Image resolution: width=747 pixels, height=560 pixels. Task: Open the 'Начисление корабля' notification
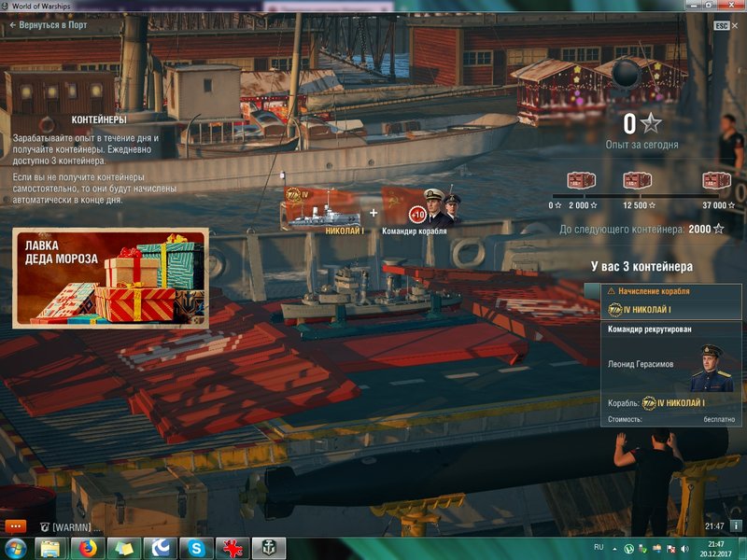pos(671,301)
